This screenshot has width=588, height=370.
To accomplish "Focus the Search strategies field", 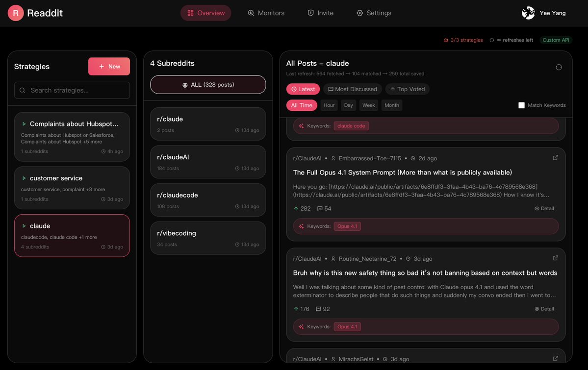I will tap(72, 90).
